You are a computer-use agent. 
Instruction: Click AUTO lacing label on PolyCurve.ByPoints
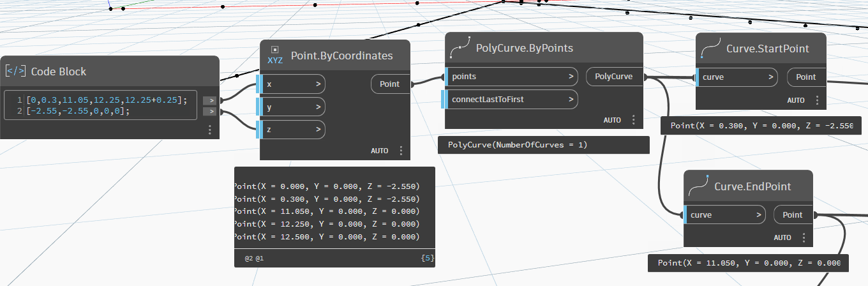[613, 120]
